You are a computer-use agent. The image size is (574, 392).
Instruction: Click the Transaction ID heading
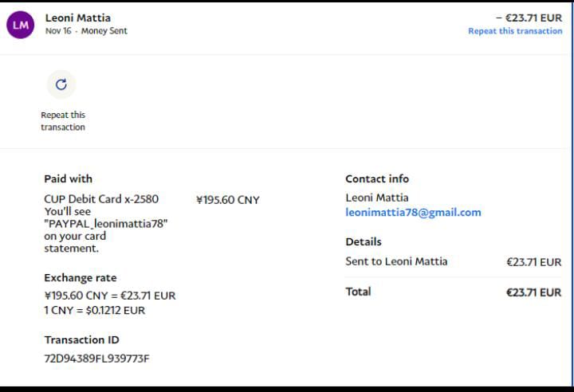pyautogui.click(x=81, y=340)
